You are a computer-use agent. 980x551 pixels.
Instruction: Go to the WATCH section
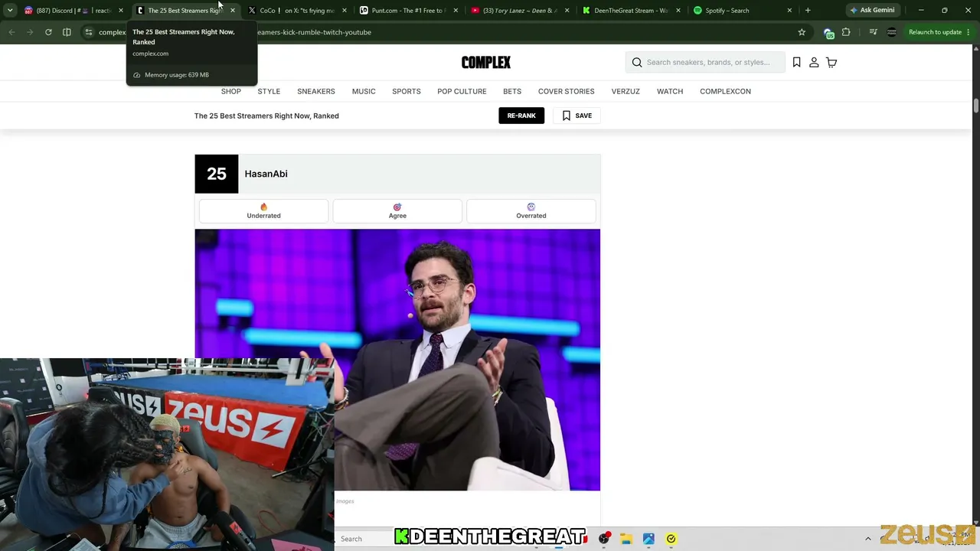pos(670,91)
